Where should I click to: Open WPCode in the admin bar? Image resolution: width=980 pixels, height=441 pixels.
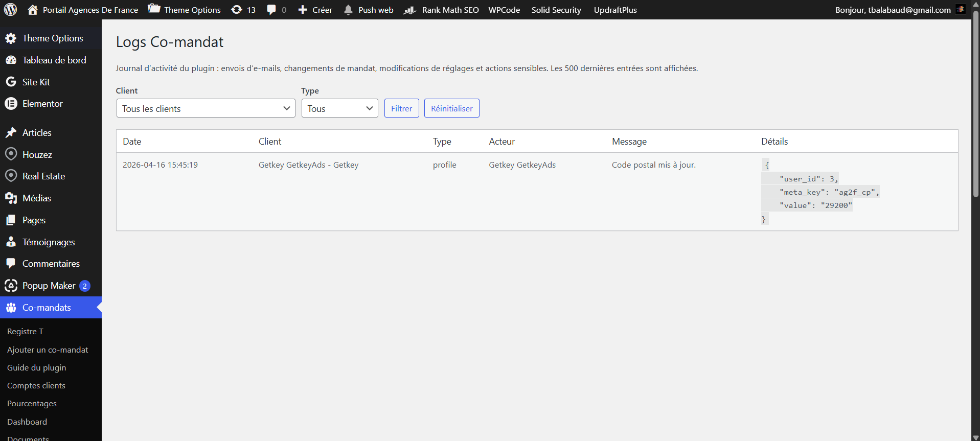[504, 10]
